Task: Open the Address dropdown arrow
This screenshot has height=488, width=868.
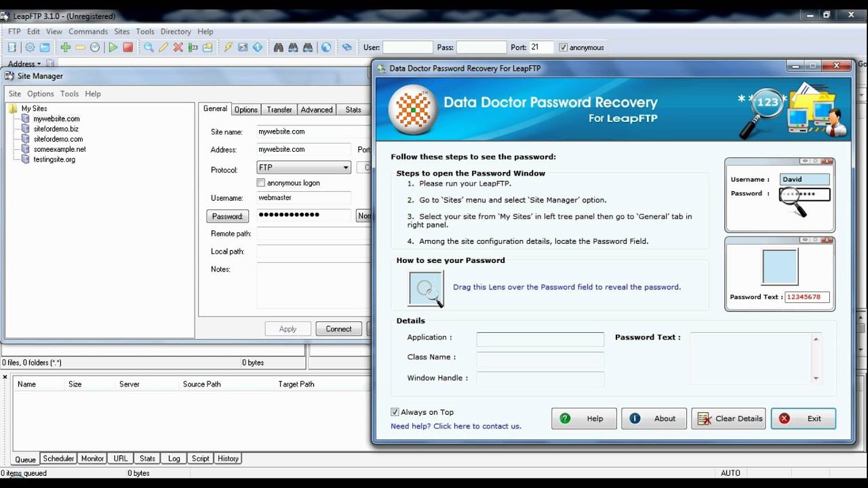Action: point(39,64)
